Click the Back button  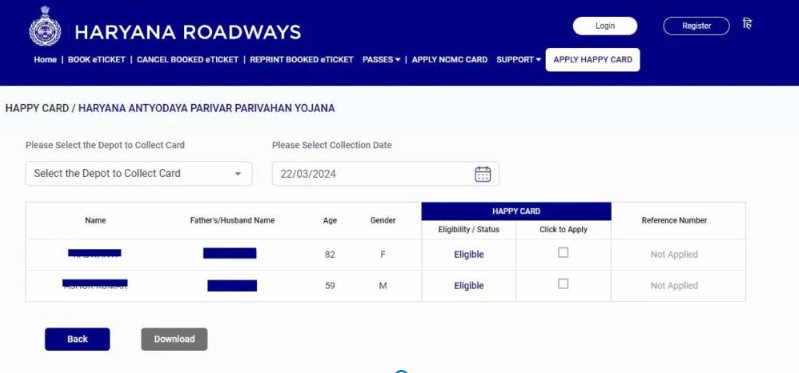tap(77, 339)
